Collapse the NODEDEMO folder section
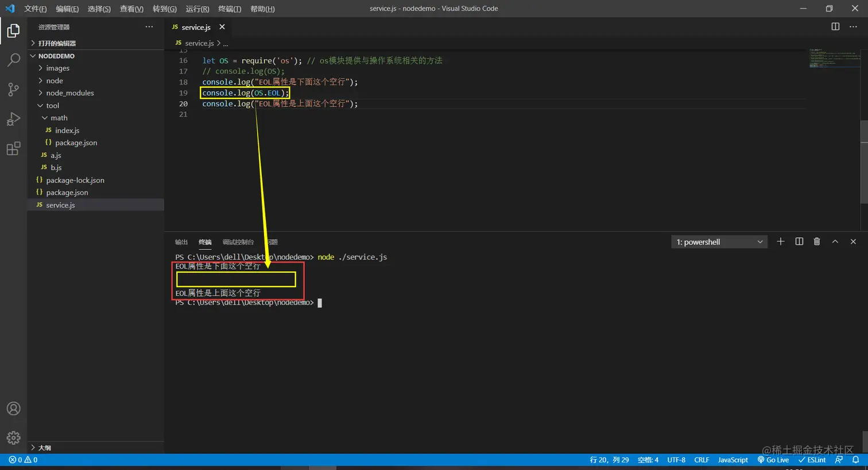 [96, 56]
